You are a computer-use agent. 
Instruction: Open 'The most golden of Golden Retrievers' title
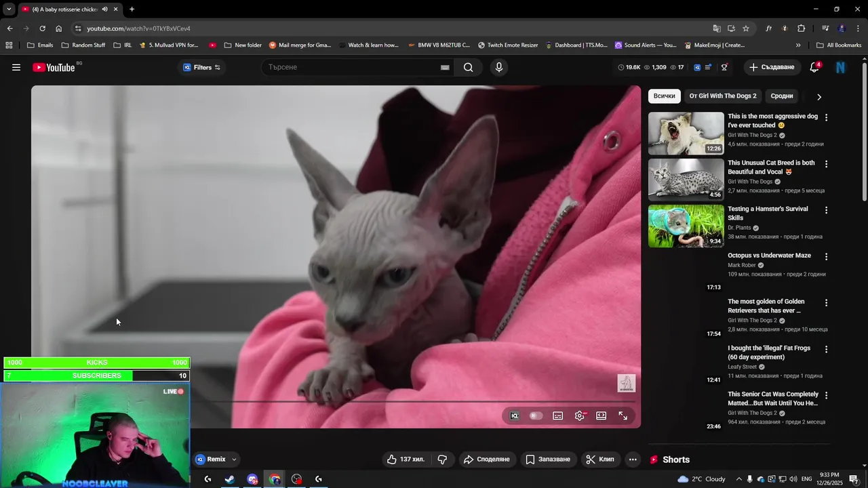[x=766, y=306]
